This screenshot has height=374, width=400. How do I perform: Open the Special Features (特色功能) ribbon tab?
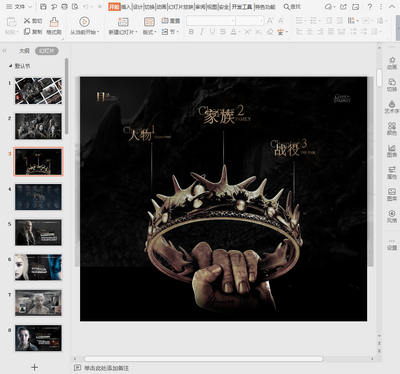click(265, 7)
